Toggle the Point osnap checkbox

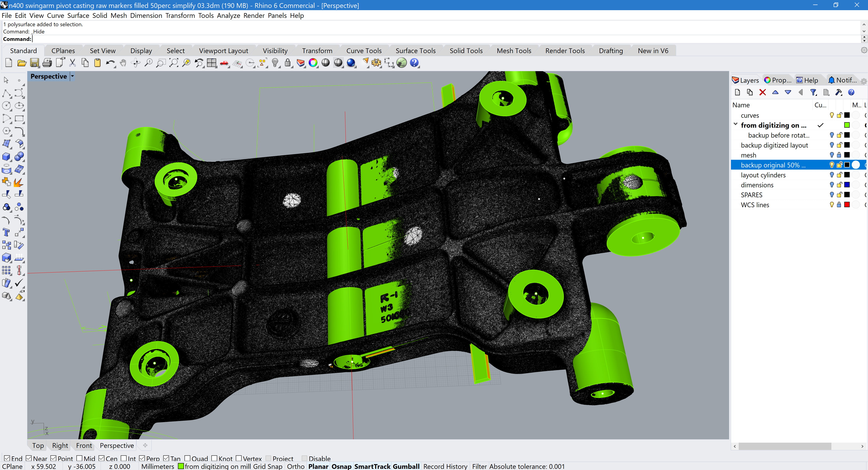[x=53, y=458]
